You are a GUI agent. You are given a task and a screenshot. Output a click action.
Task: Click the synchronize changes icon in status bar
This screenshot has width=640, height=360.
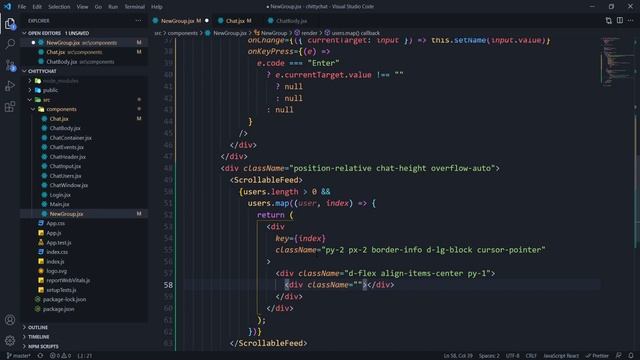click(x=40, y=356)
